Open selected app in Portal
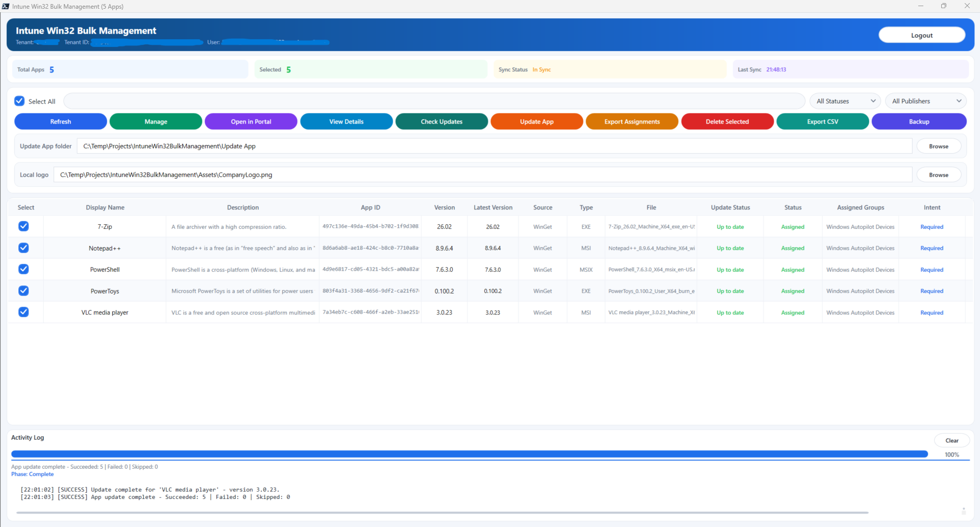Image resolution: width=980 pixels, height=527 pixels. pos(251,122)
